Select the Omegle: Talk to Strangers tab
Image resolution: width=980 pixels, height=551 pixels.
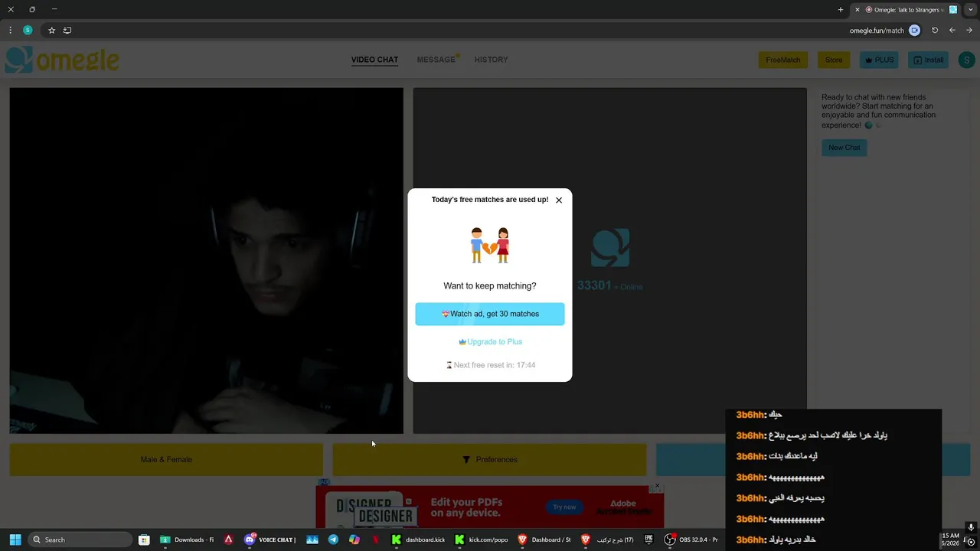pos(905,10)
